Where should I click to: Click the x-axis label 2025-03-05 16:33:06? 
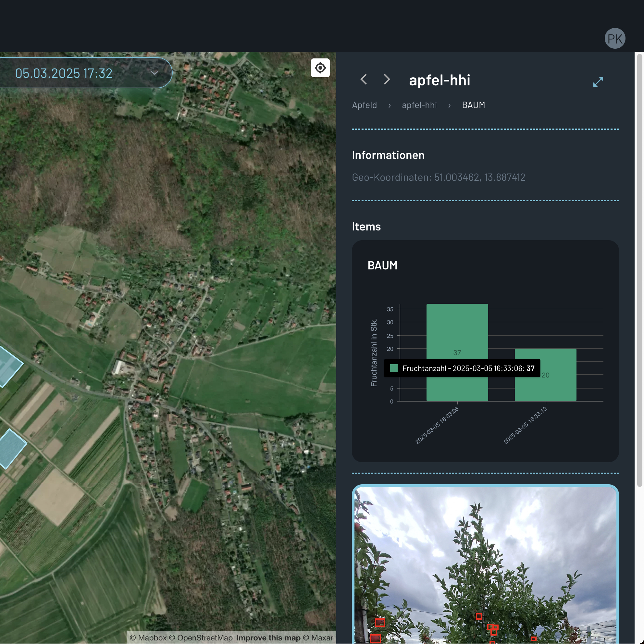[437, 425]
